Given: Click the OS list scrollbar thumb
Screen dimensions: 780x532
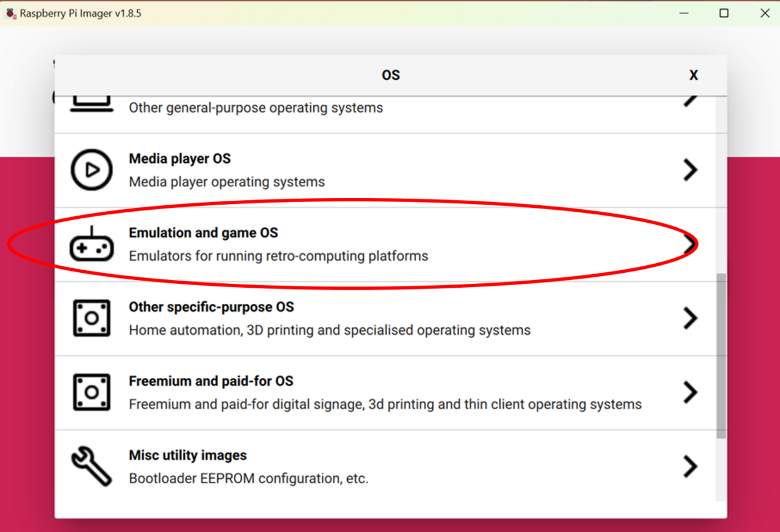Looking at the screenshot, I should pos(721,355).
